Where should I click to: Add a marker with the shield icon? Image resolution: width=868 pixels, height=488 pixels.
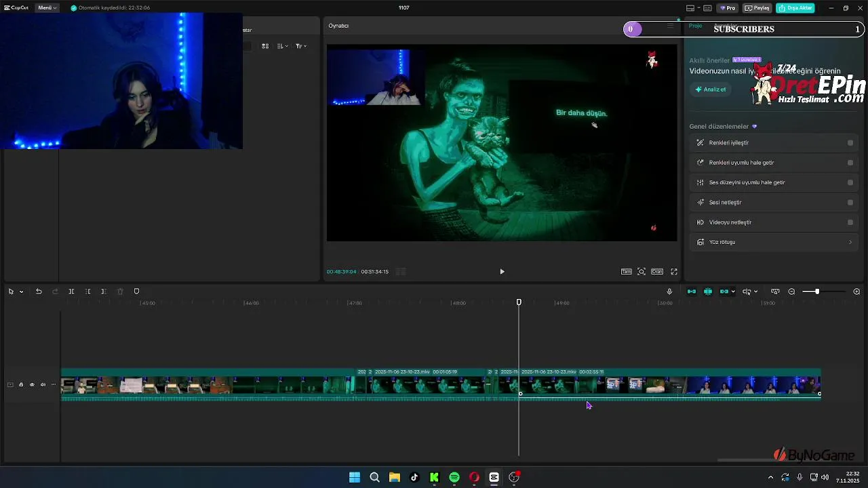click(x=136, y=291)
